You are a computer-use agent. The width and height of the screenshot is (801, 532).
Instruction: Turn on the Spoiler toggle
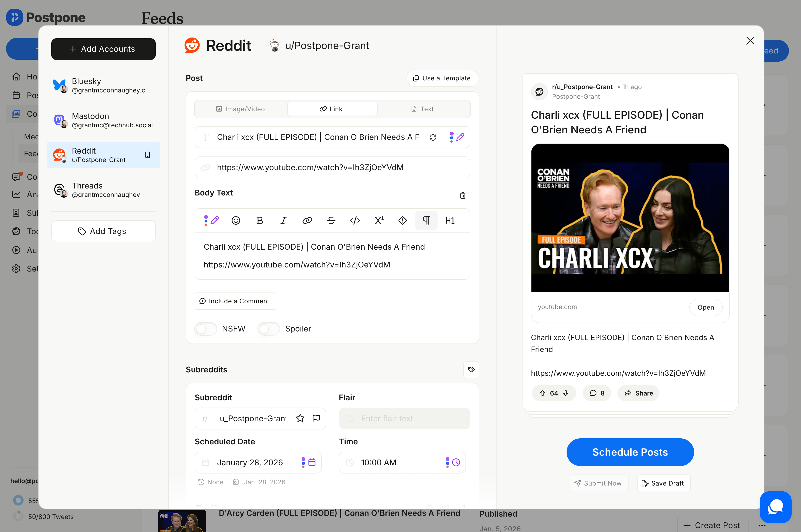[x=269, y=329]
